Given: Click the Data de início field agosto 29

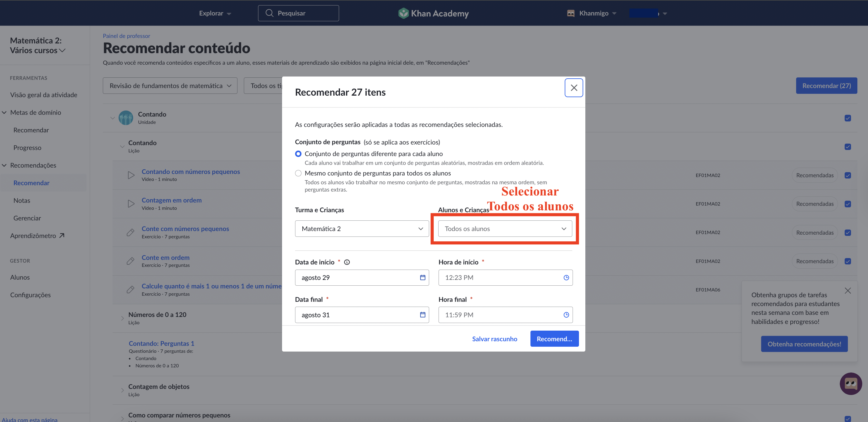Looking at the screenshot, I should (x=362, y=277).
